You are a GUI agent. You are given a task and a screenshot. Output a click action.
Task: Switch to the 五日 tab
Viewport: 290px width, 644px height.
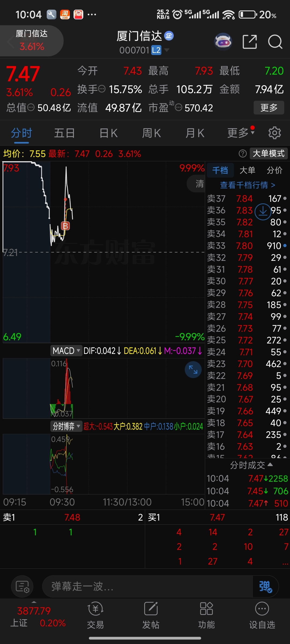point(64,133)
